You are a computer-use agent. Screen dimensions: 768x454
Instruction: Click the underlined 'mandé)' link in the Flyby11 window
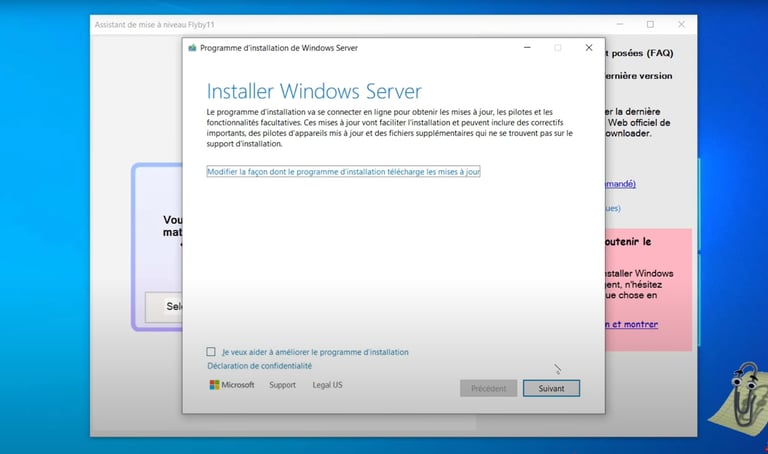621,184
